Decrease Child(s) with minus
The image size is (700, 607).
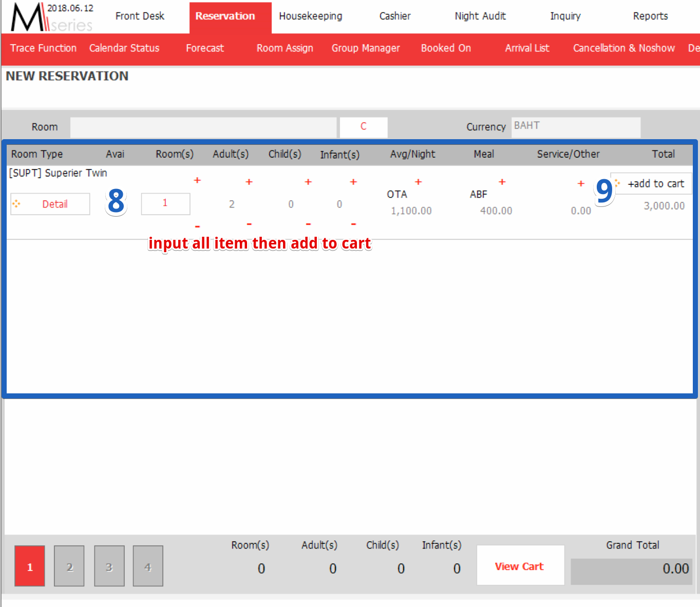click(308, 224)
